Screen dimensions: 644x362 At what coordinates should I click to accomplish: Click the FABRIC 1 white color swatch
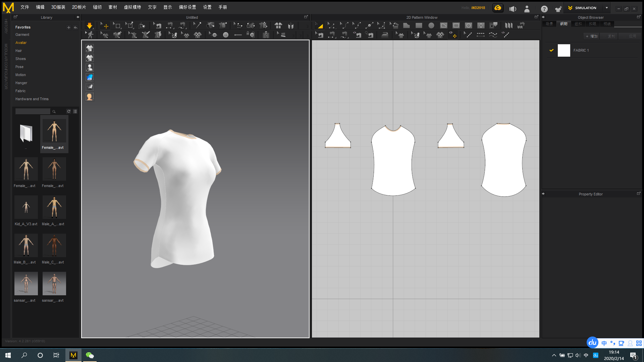click(x=564, y=50)
